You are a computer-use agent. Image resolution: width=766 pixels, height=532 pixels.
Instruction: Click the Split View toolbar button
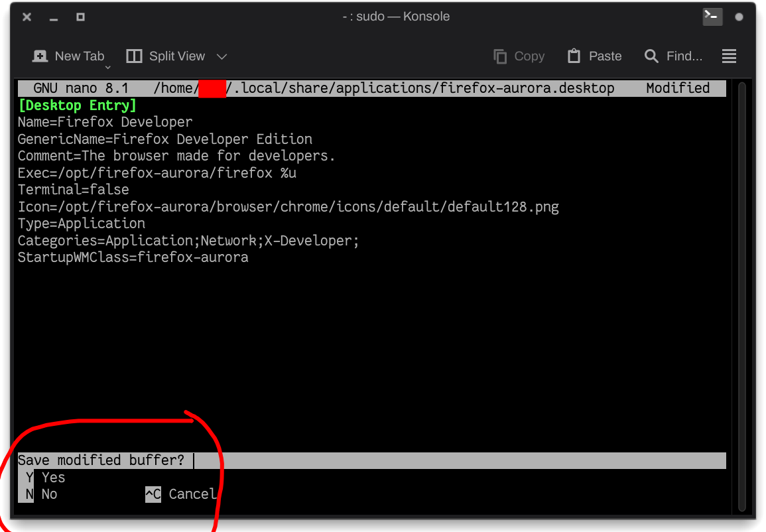[x=166, y=56]
